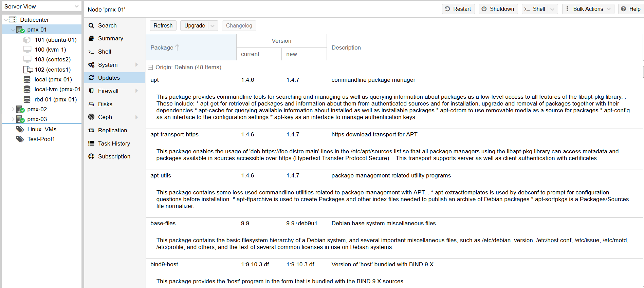Click the current version column header

259,54
